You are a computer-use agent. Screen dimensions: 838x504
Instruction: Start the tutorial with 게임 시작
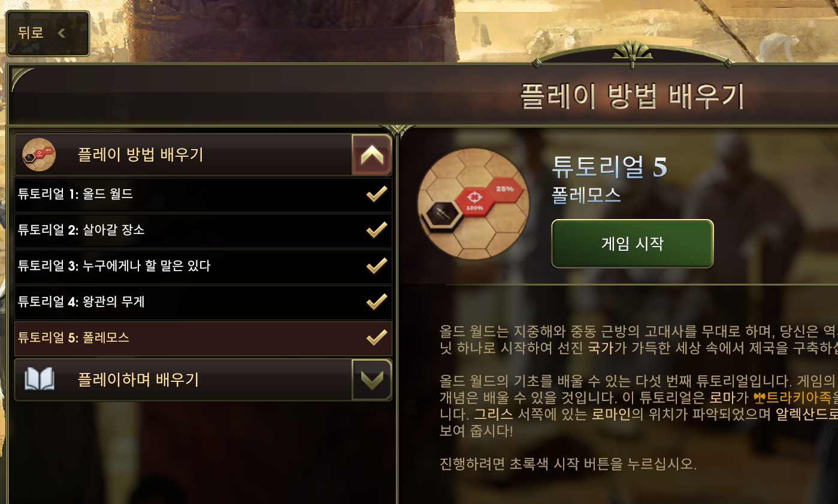click(x=633, y=244)
